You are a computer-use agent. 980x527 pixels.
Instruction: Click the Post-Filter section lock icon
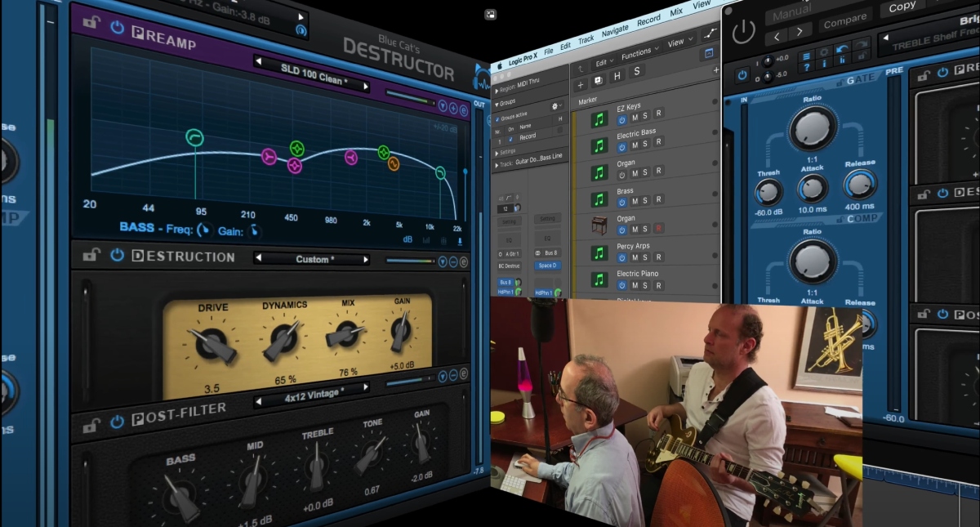[x=91, y=425]
